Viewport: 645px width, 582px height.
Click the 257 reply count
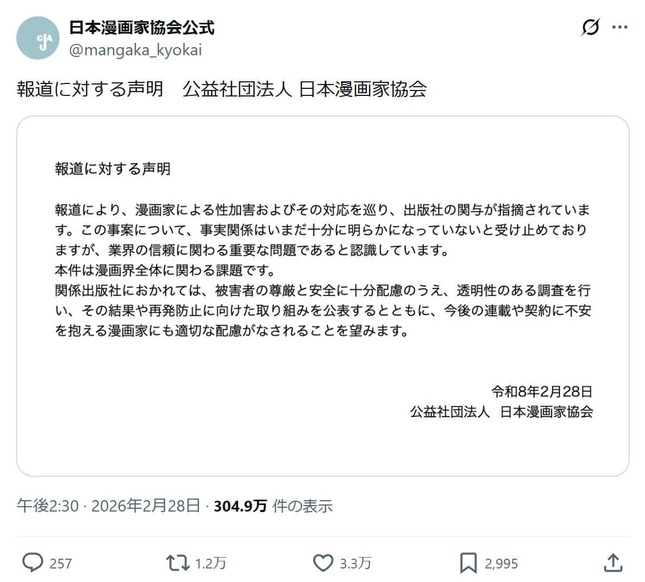click(x=61, y=564)
